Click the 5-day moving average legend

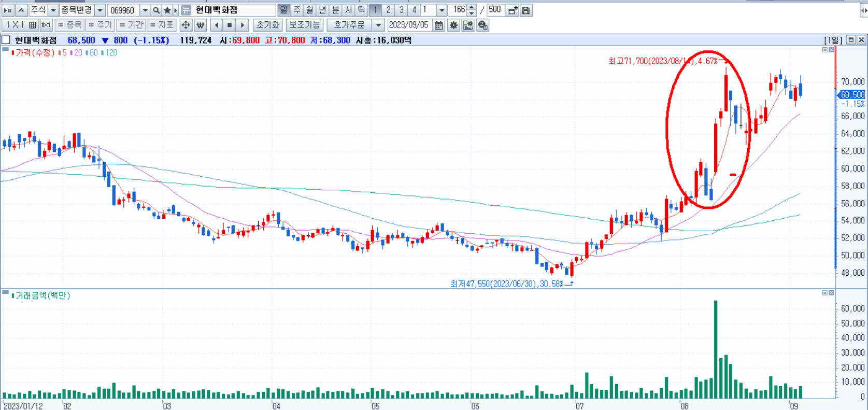click(x=63, y=52)
